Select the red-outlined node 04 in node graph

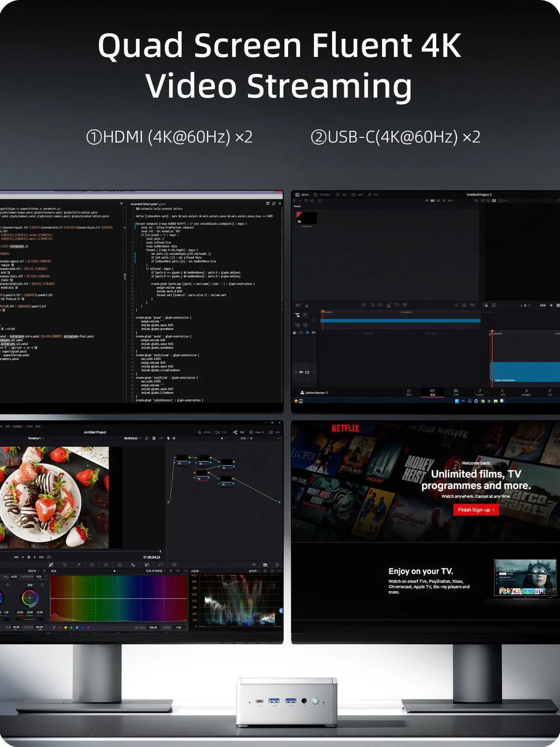(x=201, y=475)
